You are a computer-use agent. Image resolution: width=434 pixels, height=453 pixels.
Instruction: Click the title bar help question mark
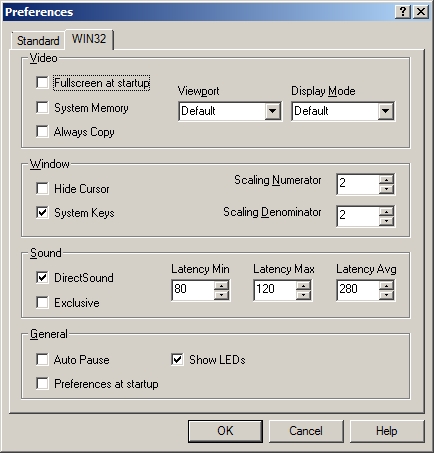[x=403, y=12]
